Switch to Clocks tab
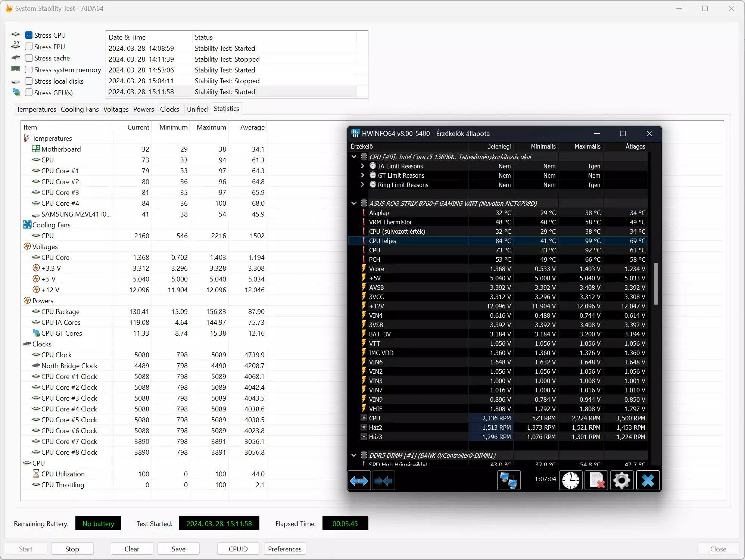 [169, 109]
